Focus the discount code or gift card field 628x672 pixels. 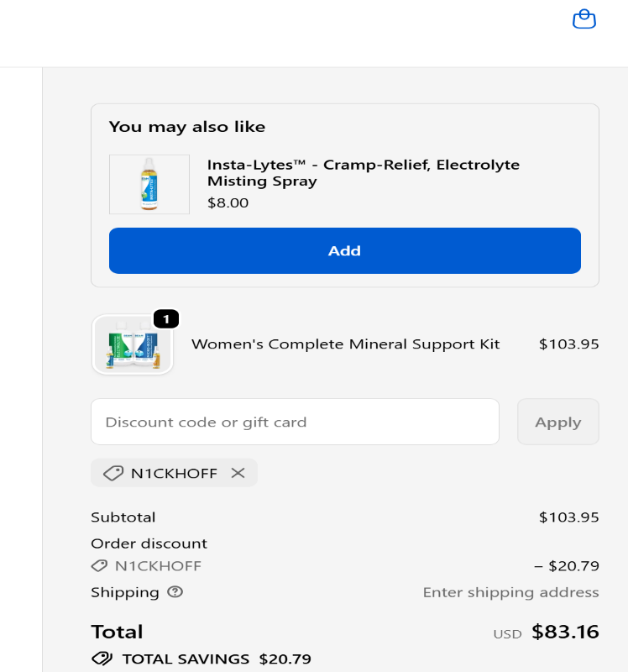pos(295,422)
